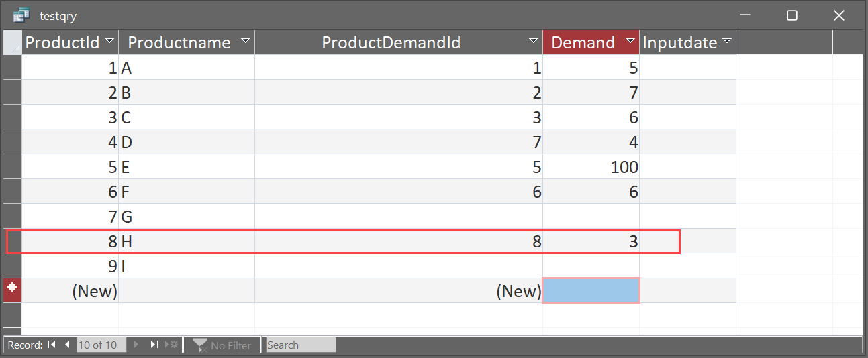
Task: Open the ProductId column filter dropdown
Action: click(x=110, y=42)
